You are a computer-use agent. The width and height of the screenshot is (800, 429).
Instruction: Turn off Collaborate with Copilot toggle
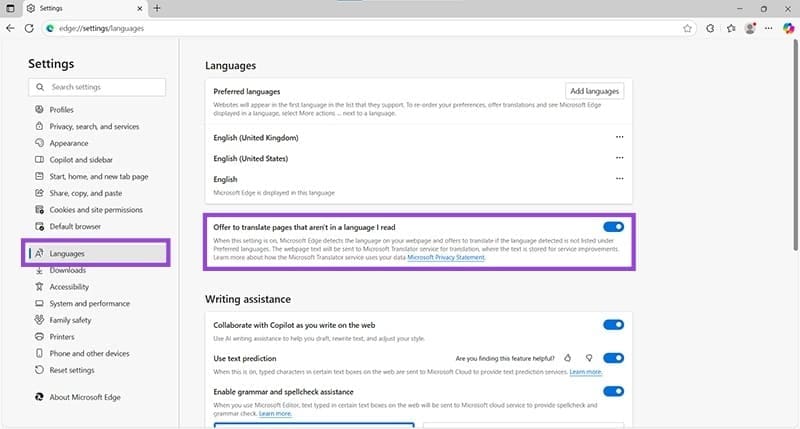tap(613, 325)
